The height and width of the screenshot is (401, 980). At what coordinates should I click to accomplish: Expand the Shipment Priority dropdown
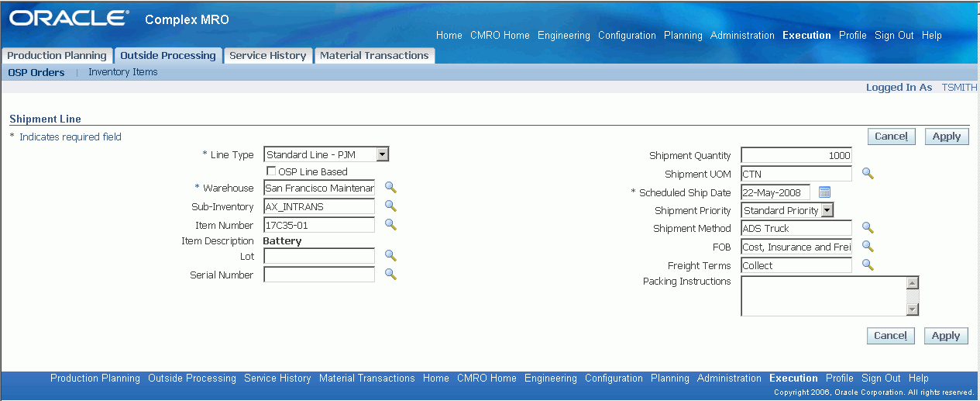[x=827, y=210]
